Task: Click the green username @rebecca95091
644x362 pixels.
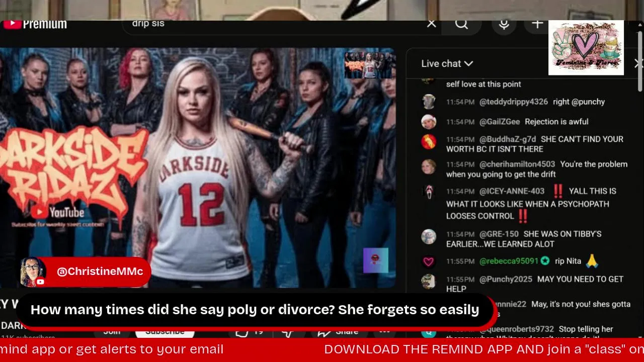Action: point(509,261)
